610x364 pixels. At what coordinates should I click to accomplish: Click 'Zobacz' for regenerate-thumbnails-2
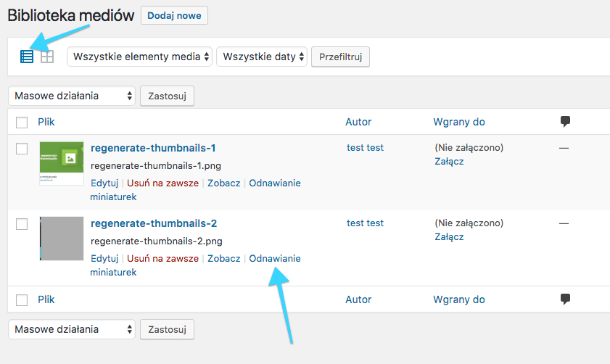[x=223, y=259]
